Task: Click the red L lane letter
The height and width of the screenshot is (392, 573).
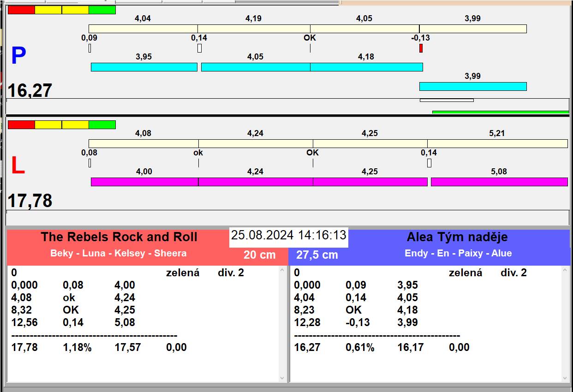Action: tap(18, 166)
